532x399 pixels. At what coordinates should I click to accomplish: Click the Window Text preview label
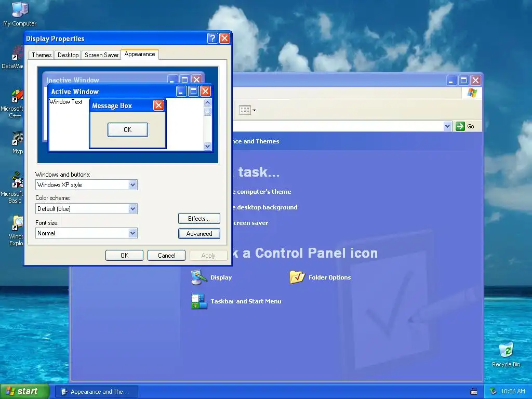tap(66, 102)
